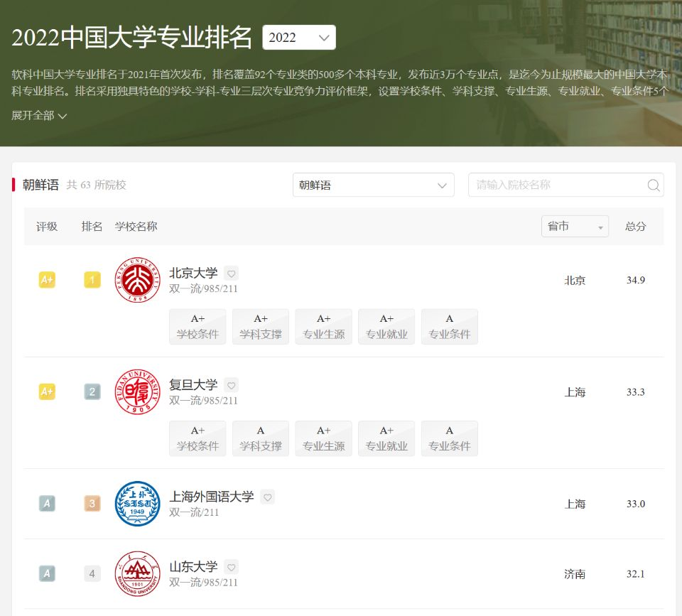Viewport: 682px width, 616px height.
Task: Click the Shandong University logo
Action: coord(137,574)
